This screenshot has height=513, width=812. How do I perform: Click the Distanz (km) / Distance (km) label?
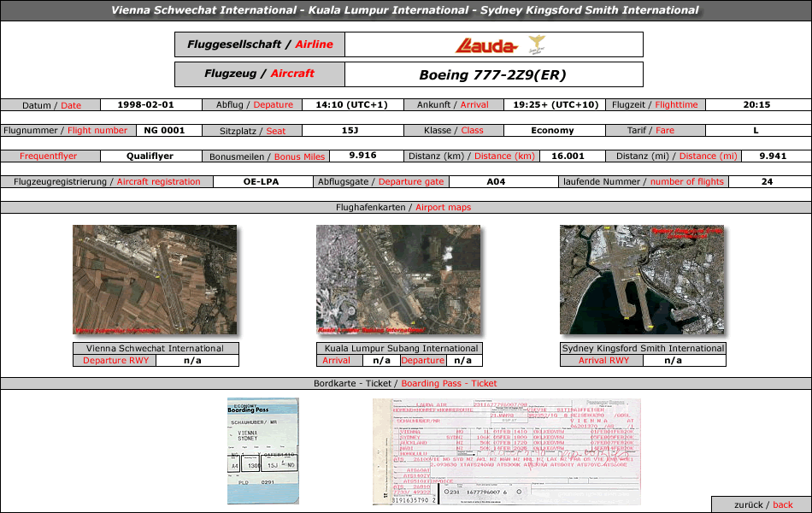pos(472,156)
